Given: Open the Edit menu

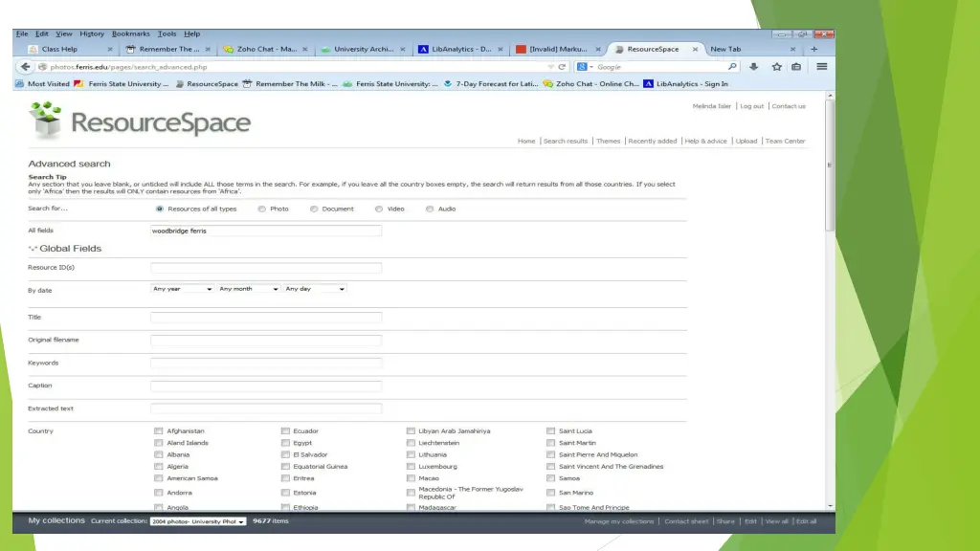Looking at the screenshot, I should [42, 33].
